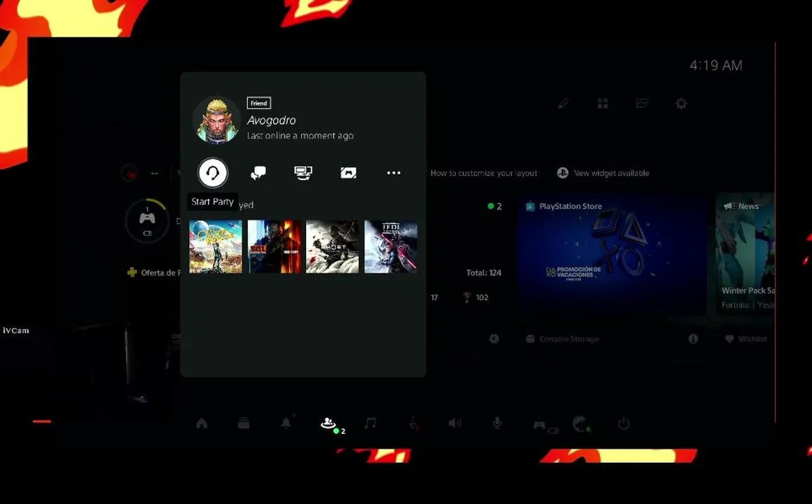Select the Call of Duty Black Ops cover
812x504 pixels.
[274, 246]
